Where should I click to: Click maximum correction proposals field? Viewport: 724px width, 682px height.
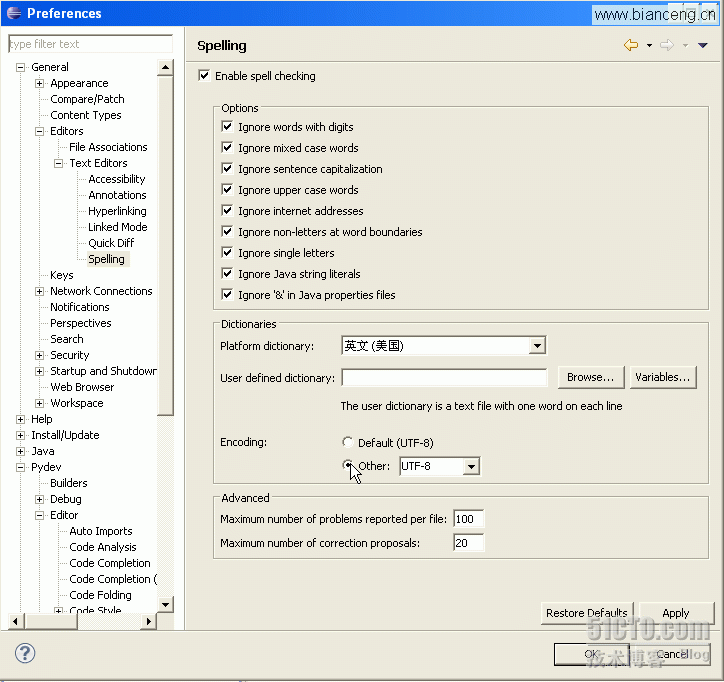click(468, 543)
